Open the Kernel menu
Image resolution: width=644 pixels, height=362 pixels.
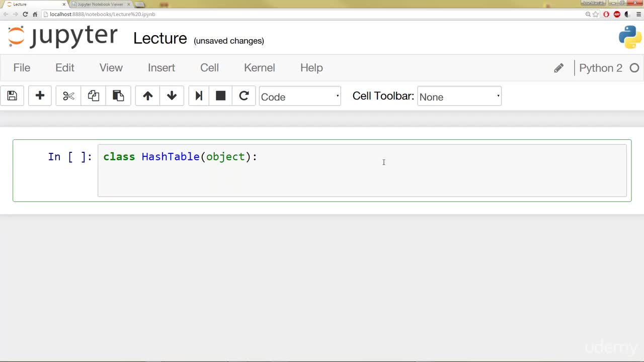(x=259, y=67)
